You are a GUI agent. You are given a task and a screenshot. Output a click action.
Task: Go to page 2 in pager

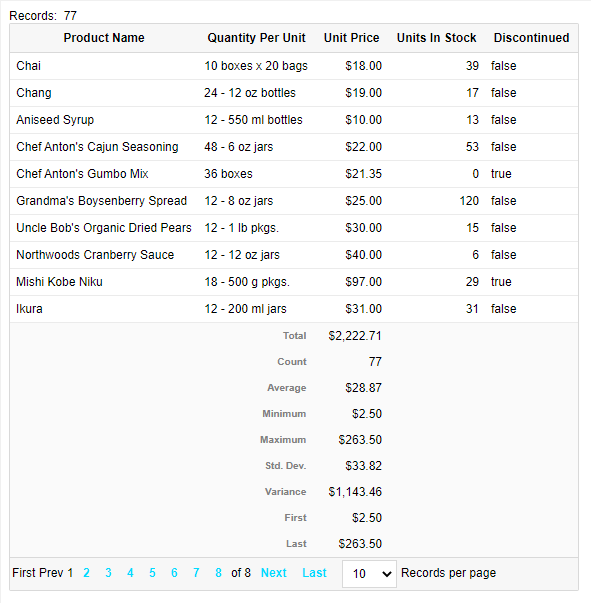(87, 573)
